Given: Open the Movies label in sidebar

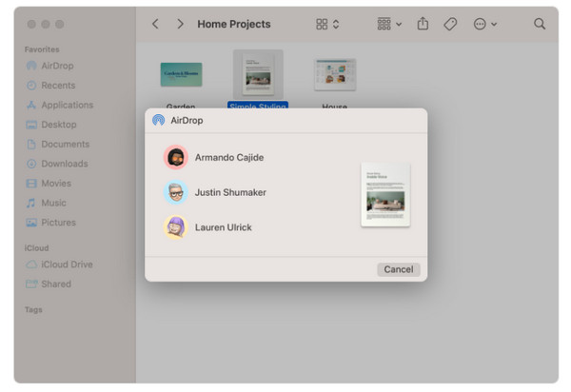Looking at the screenshot, I should [56, 183].
